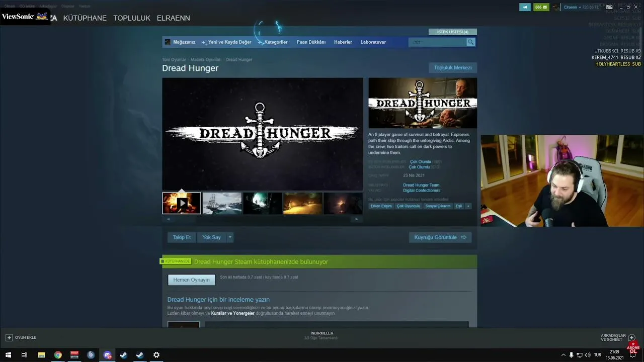Open Topluluk Merkezi
644x362 pixels.
click(x=453, y=68)
